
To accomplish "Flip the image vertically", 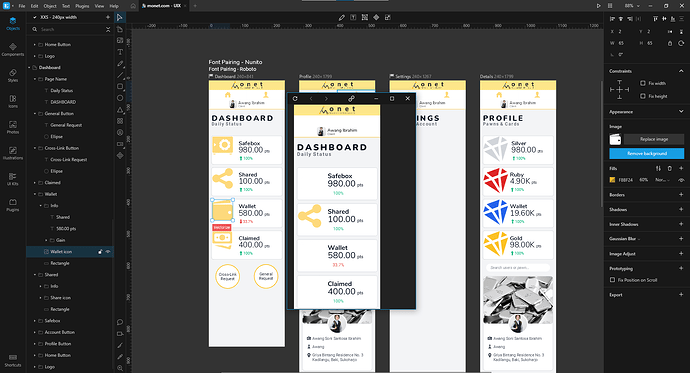I will pos(681,32).
